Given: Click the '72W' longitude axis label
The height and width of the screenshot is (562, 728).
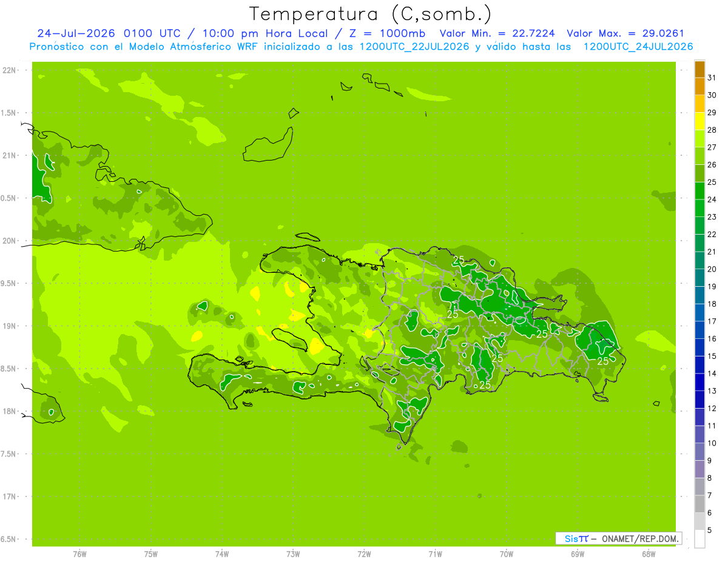Looking at the screenshot, I should [364, 554].
